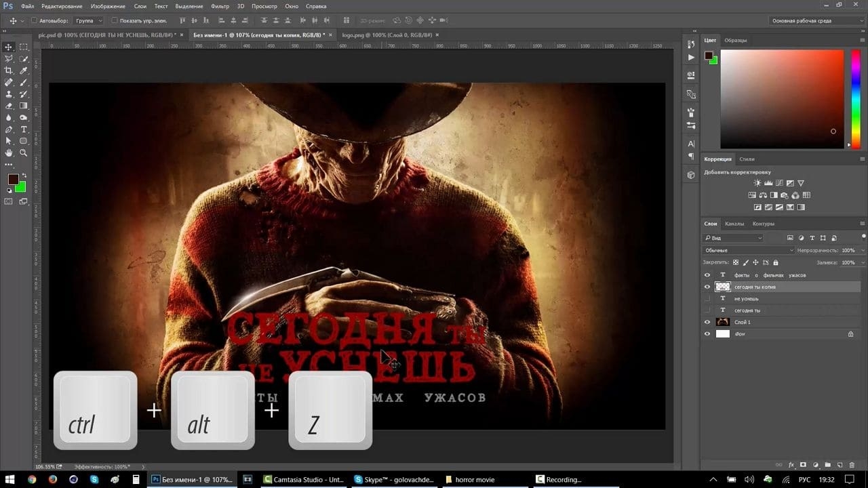Screen dimensions: 868x488
Task: Toggle Quick Mask mode
Action: [9, 201]
